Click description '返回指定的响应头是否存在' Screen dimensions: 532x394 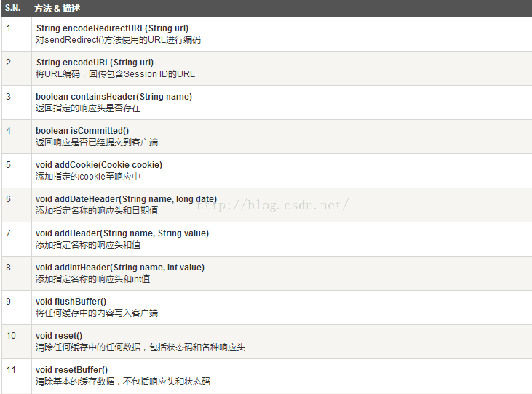[x=88, y=108]
